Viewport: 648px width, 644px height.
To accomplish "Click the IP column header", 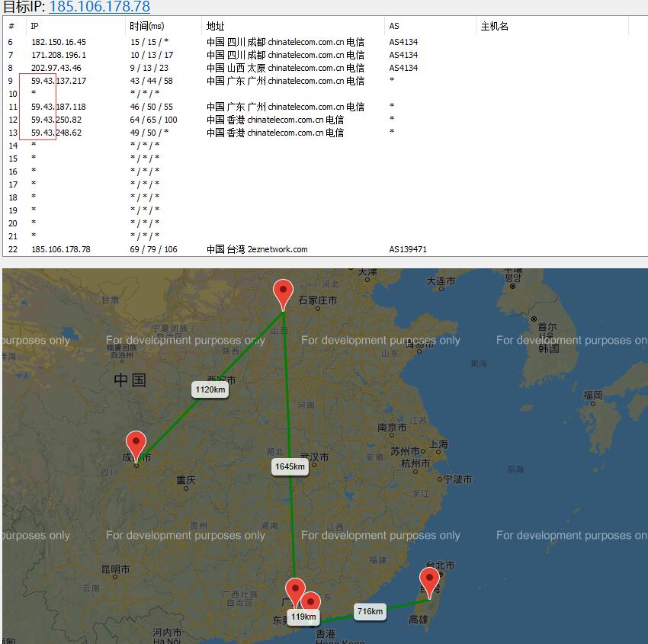I will (x=35, y=26).
